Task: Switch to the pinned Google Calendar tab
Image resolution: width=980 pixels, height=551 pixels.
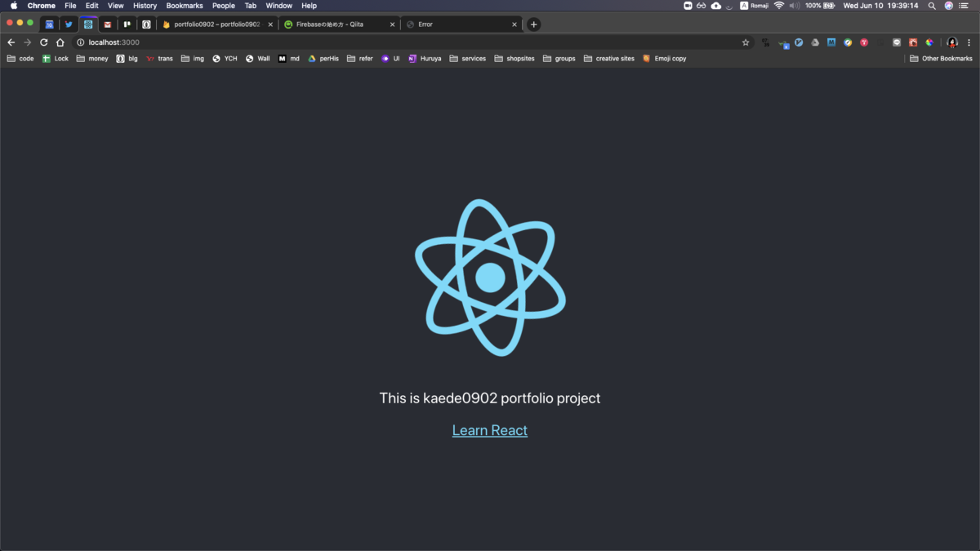Action: (x=49, y=24)
